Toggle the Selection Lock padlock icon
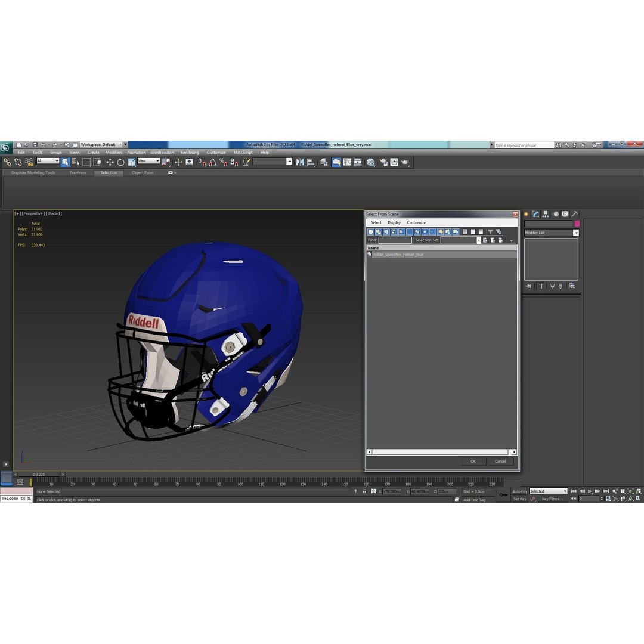Viewport: 644px width, 644px height. (x=364, y=491)
